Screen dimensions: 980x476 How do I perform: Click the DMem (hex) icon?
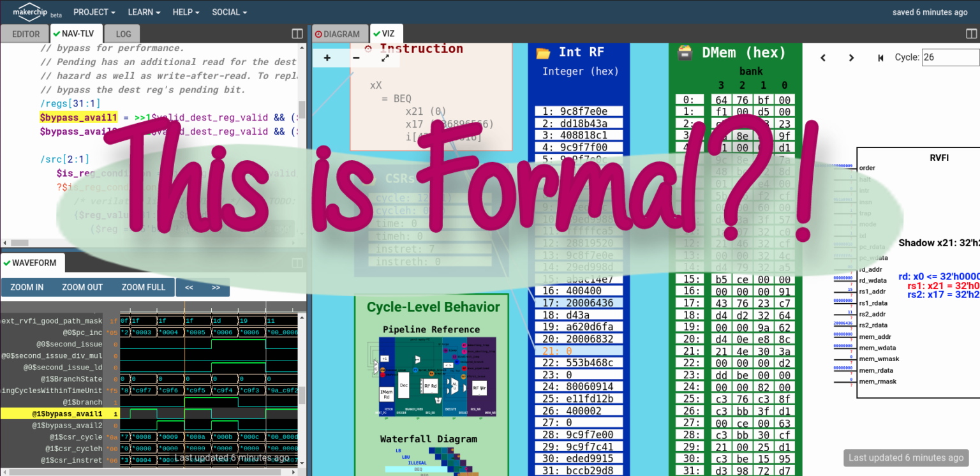tap(685, 53)
